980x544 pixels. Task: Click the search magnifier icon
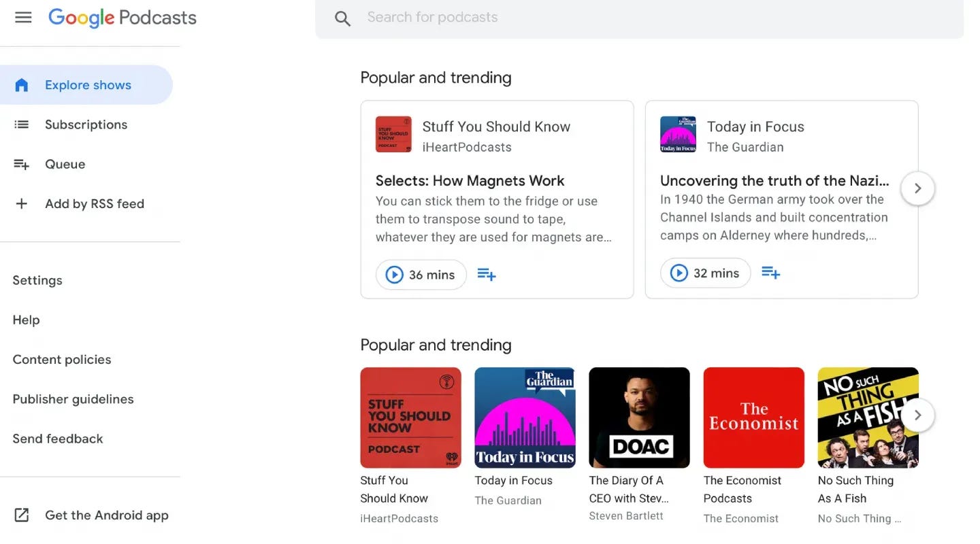[342, 18]
